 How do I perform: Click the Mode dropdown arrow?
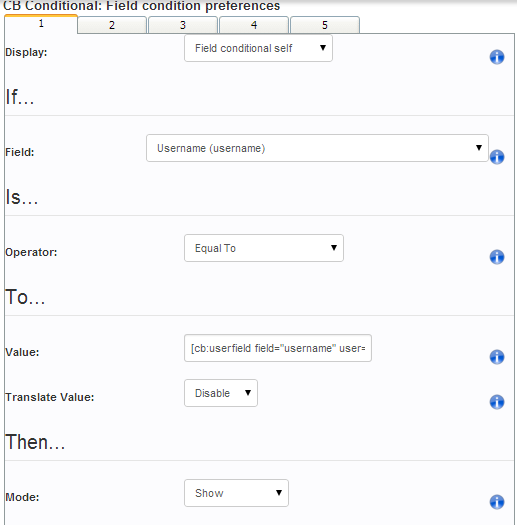tap(279, 493)
